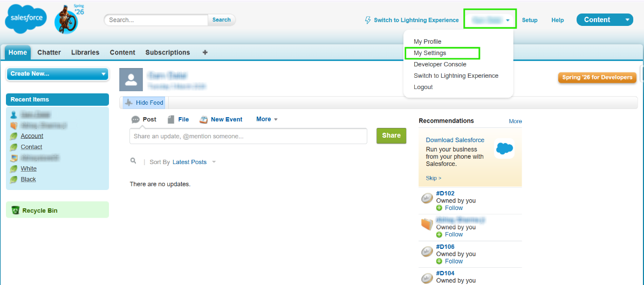
Task: Click the Skip link in Recommendations
Action: (x=433, y=178)
